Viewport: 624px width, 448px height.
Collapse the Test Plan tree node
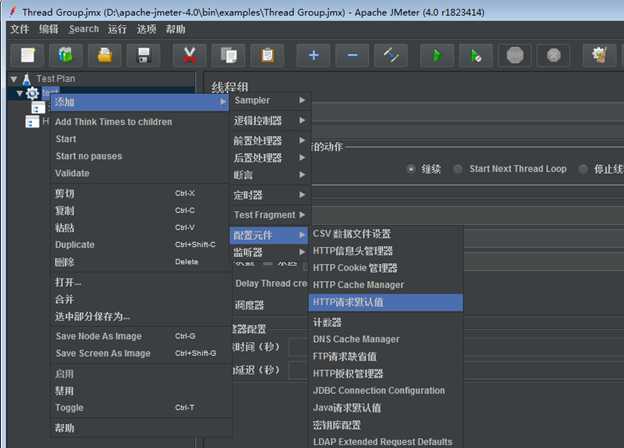pos(14,79)
